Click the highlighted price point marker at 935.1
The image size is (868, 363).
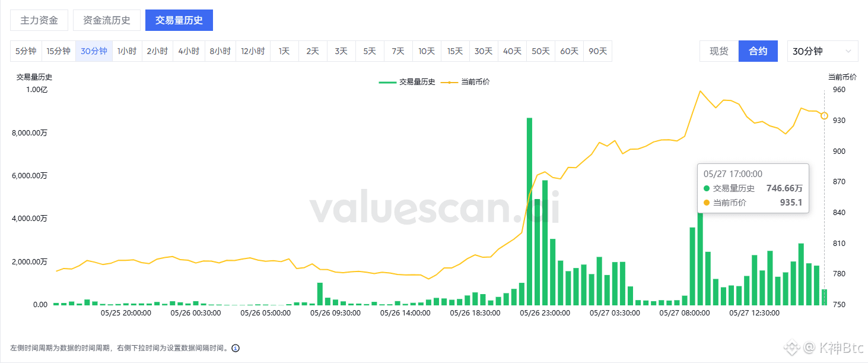point(824,116)
